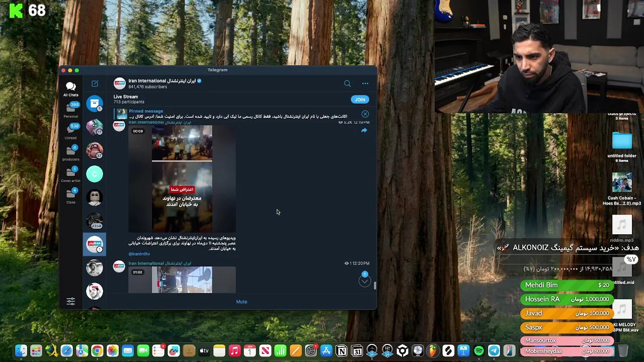Jump to the latest messages in the chat
644x362 pixels.
[x=365, y=281]
